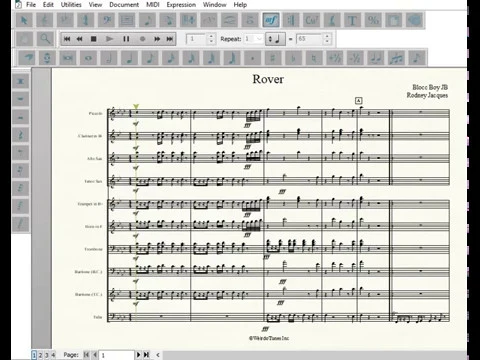Open the Document menu
480x360 pixels.
pos(124,5)
